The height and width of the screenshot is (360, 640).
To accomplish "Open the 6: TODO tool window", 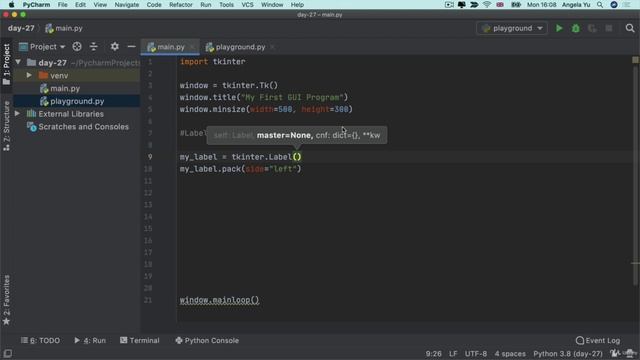I will [40, 340].
